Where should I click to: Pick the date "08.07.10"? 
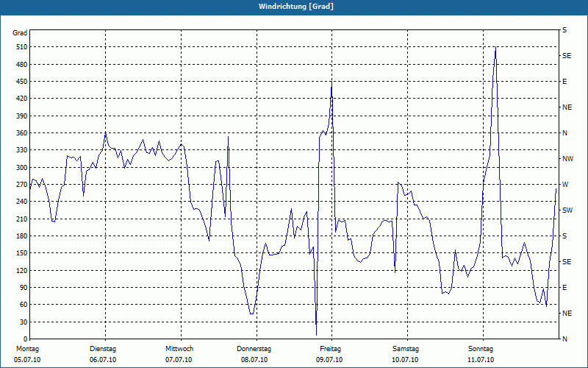254,360
